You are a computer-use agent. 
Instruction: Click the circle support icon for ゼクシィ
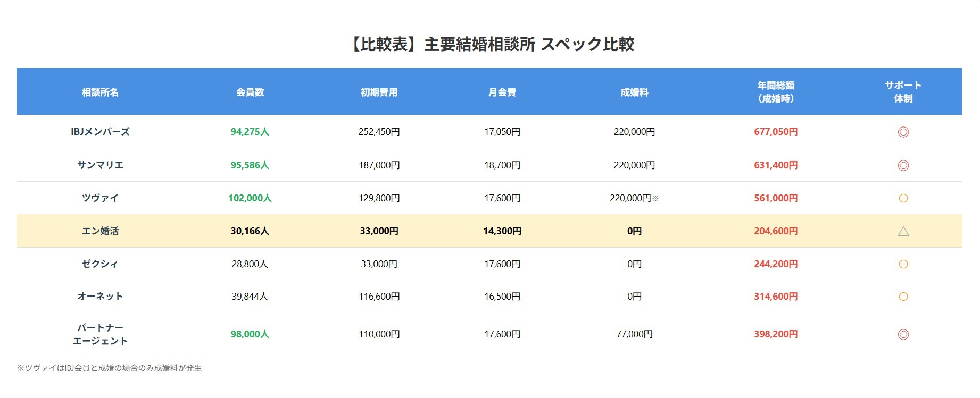click(x=903, y=264)
